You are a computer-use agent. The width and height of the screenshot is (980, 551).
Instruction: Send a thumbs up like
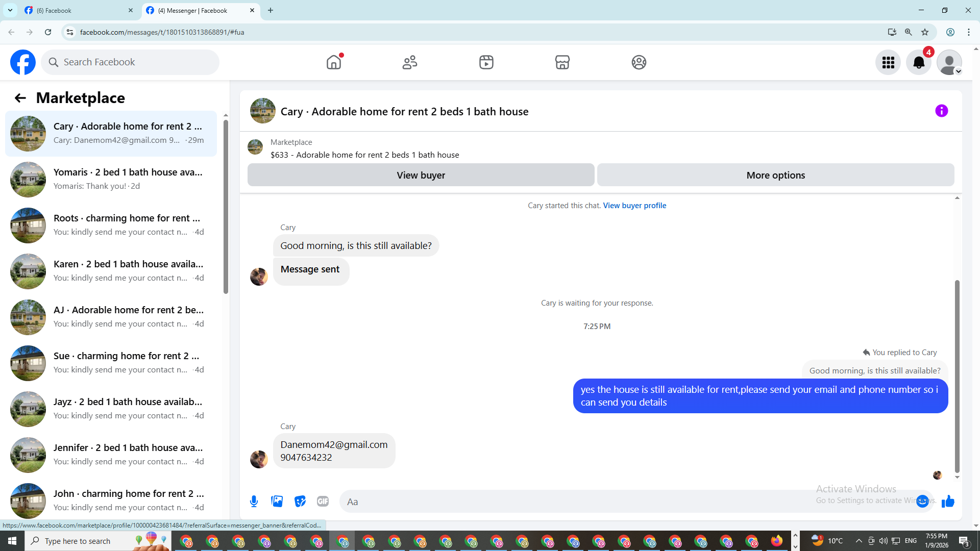click(x=948, y=502)
